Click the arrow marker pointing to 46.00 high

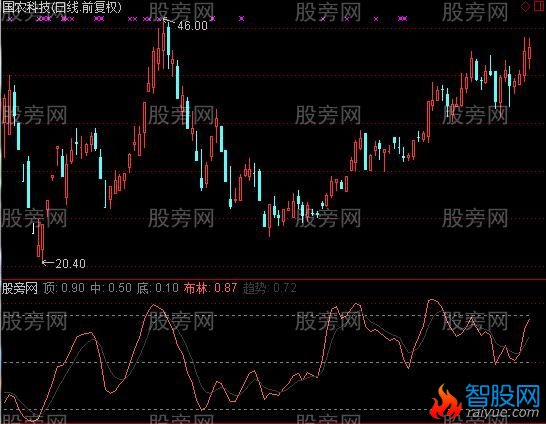[x=169, y=21]
